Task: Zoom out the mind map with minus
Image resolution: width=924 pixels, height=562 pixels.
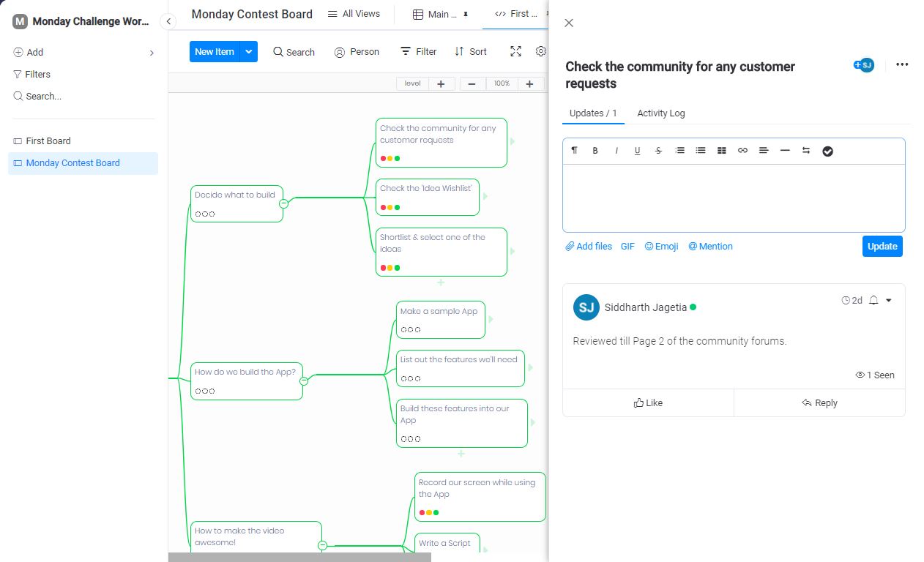Action: tap(472, 83)
